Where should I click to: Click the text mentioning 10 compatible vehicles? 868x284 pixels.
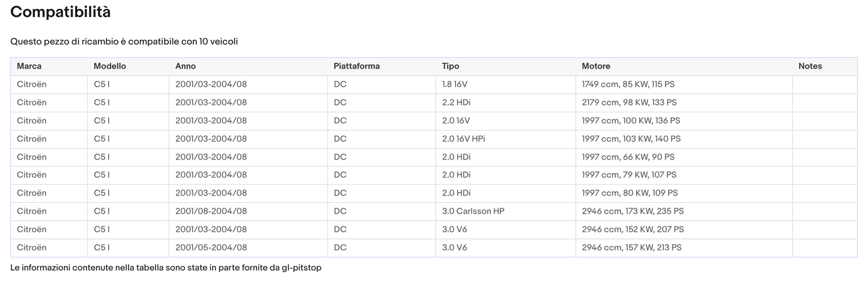click(124, 42)
